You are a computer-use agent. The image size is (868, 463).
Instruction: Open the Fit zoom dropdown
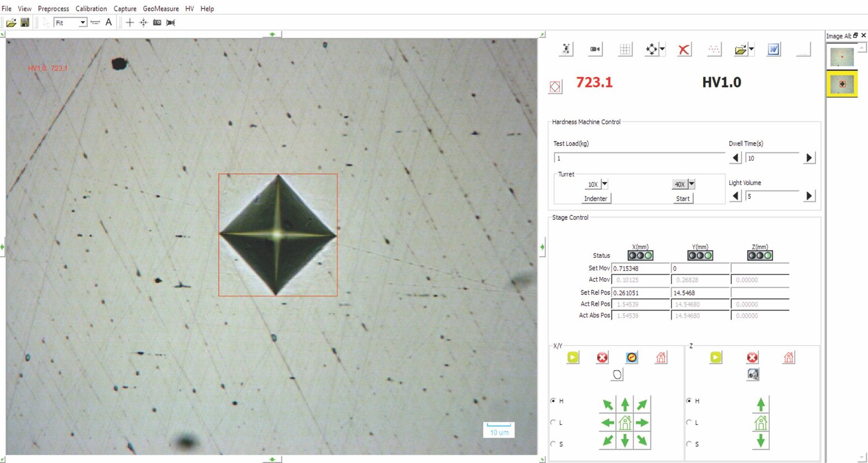pyautogui.click(x=82, y=22)
